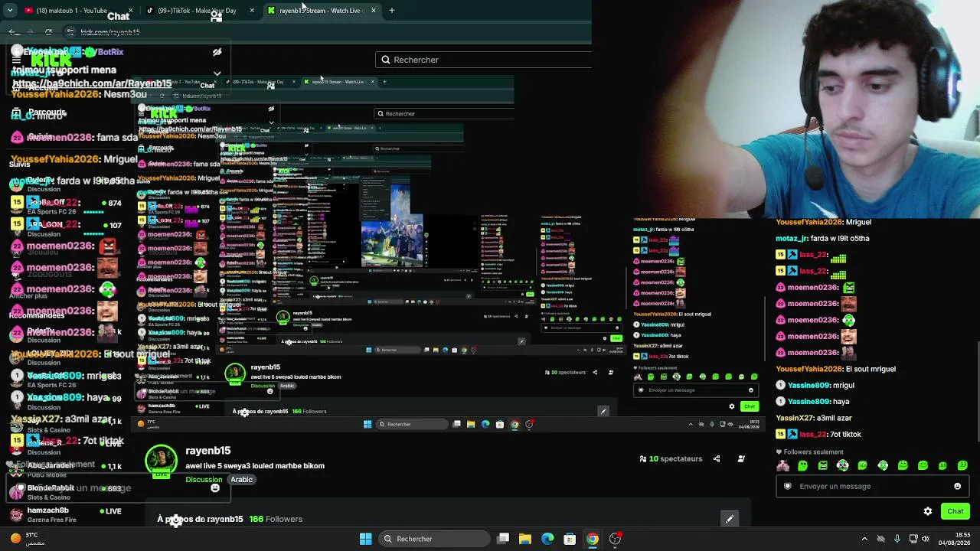Click the motaz_jr username in chat
Viewport: 980px width, 551px height.
click(792, 238)
